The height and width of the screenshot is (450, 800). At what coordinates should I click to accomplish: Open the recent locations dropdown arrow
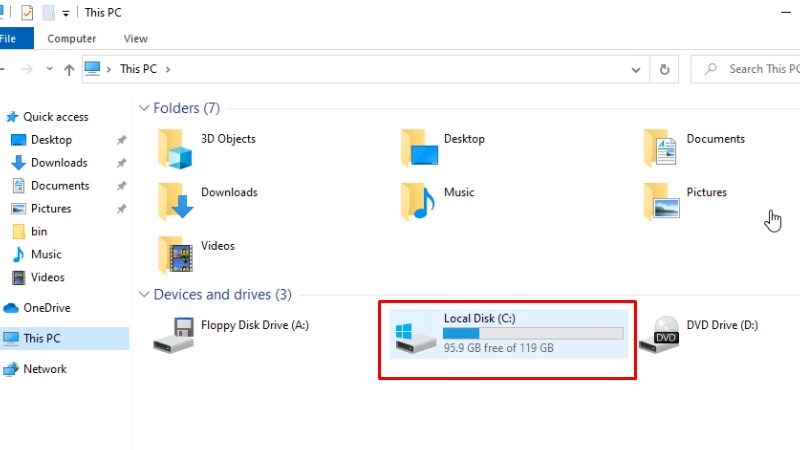pos(49,68)
